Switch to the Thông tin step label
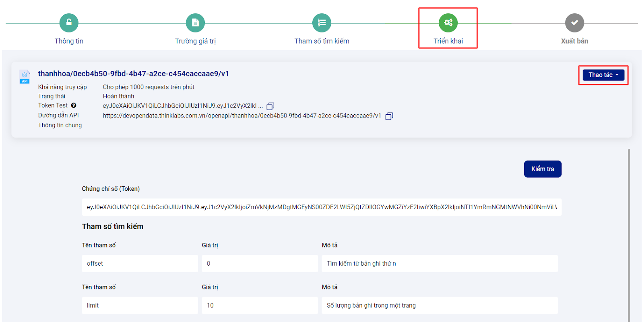The width and height of the screenshot is (644, 322). pyautogui.click(x=69, y=41)
